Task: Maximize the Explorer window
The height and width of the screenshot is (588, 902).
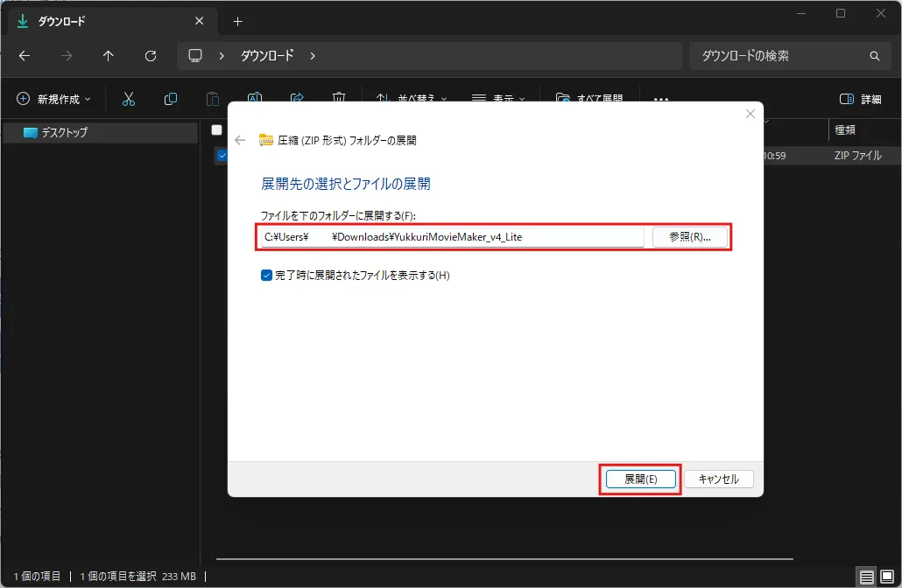Action: (841, 13)
